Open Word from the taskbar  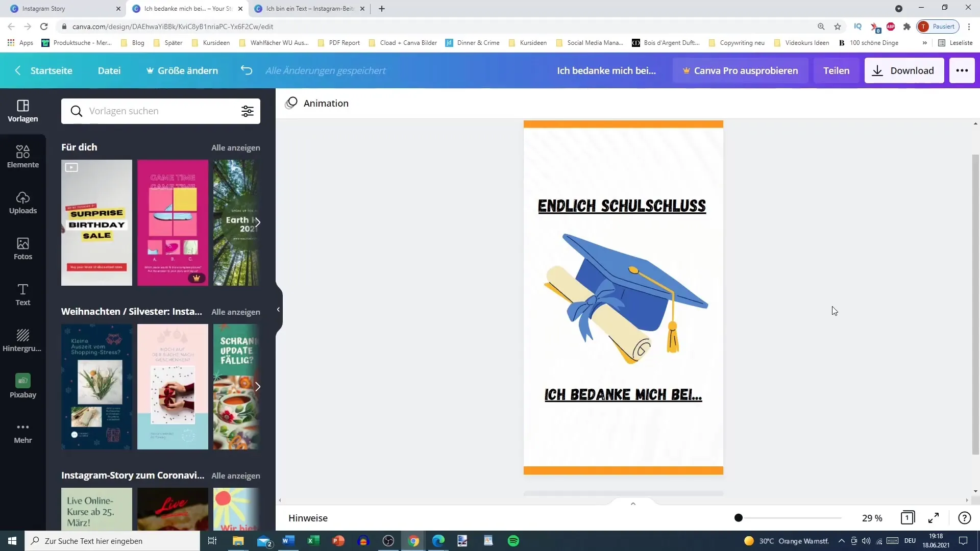[x=288, y=541]
